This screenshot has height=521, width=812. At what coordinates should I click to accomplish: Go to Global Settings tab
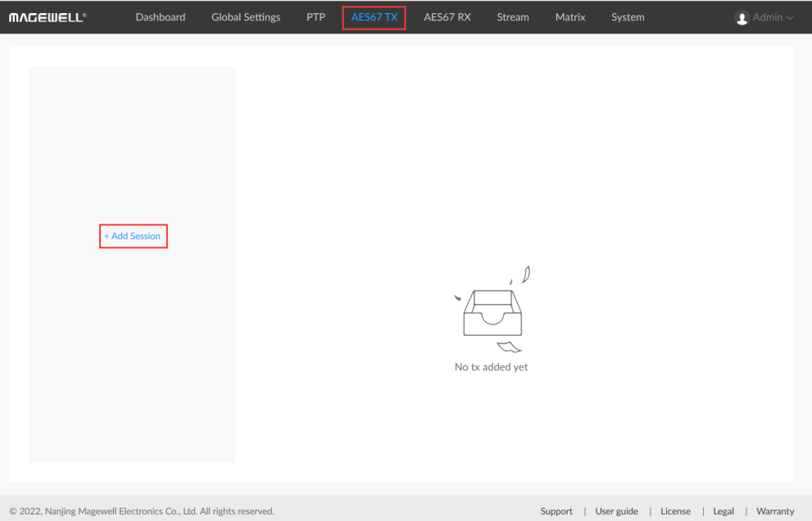246,17
